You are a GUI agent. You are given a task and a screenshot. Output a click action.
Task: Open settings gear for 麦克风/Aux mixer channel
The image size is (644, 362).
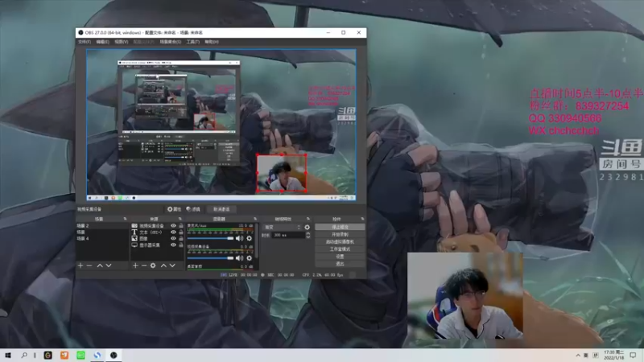(x=249, y=238)
